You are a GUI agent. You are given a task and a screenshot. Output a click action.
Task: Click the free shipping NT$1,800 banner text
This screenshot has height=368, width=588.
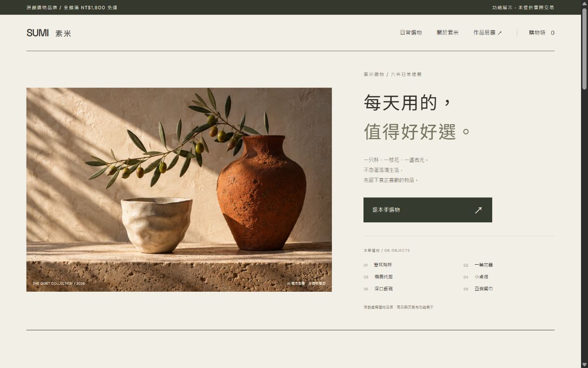pos(72,7)
